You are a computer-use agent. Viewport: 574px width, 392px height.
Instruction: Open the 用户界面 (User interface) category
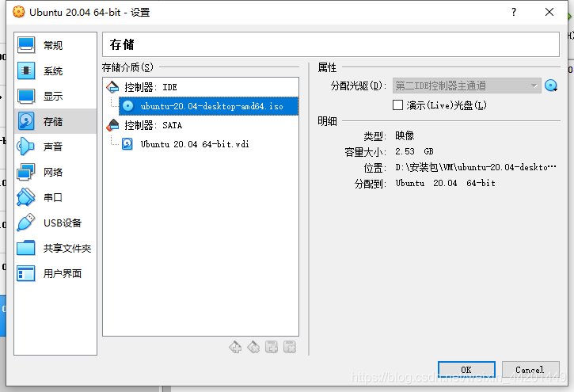pos(55,273)
